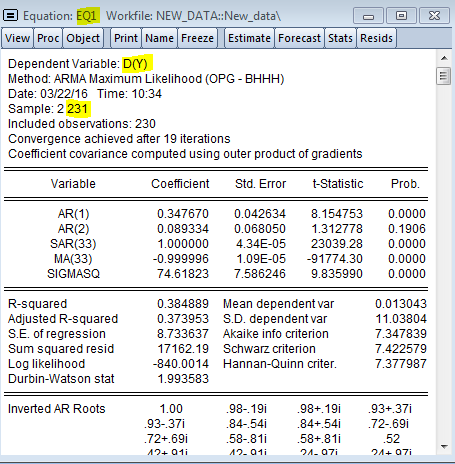Screen dimensions: 455x464
Task: Open the Proc menu
Action: tap(48, 38)
